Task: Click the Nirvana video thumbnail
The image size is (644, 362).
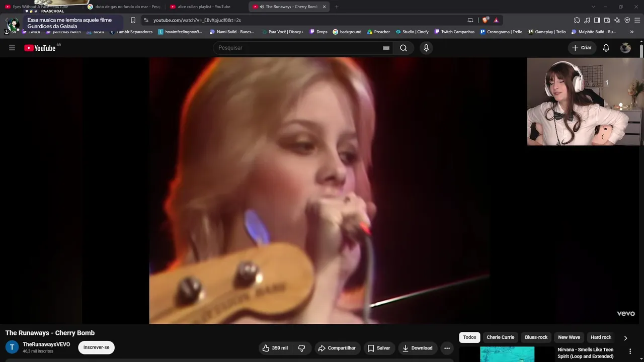Action: 507,354
